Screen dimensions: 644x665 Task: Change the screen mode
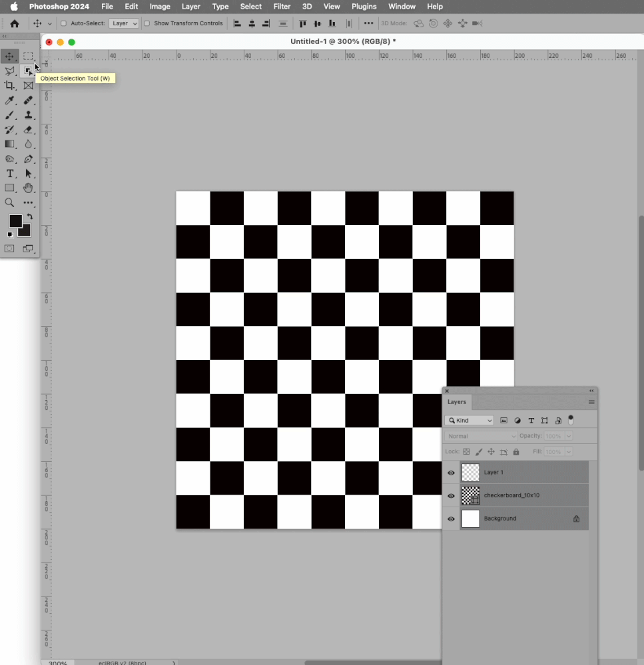[x=28, y=248]
